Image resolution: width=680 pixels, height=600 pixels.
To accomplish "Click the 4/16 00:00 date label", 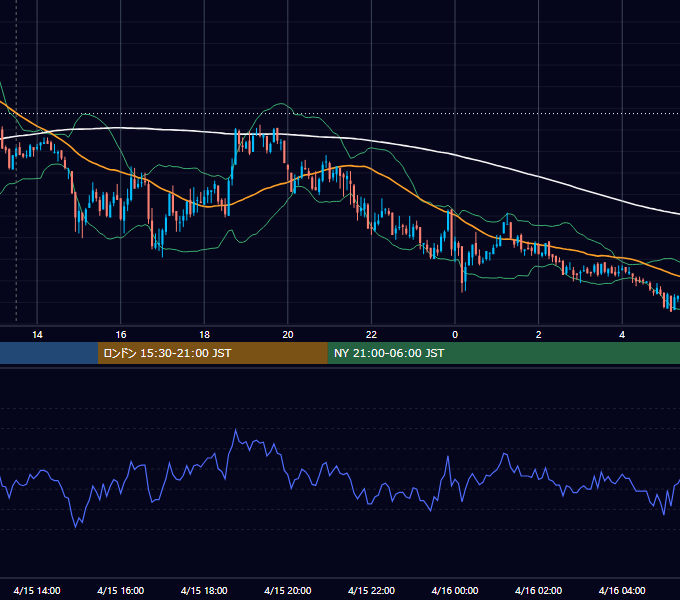I will coord(455,590).
